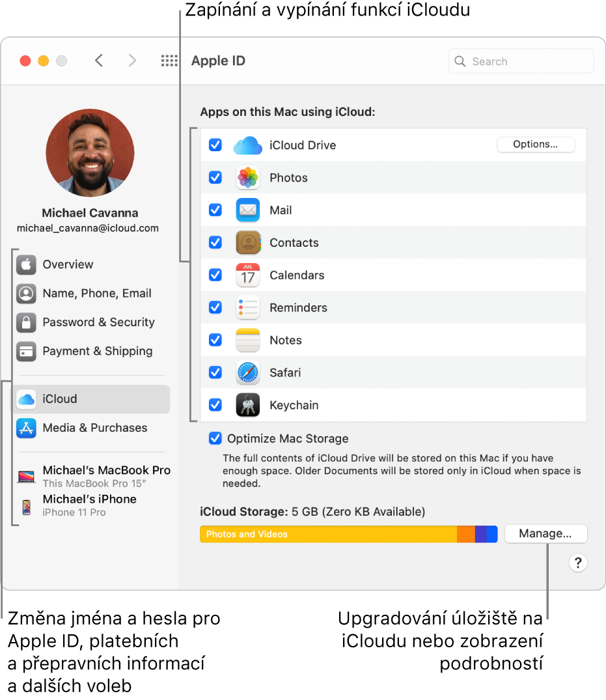
Task: Go forward with the right arrow
Action: (x=132, y=61)
